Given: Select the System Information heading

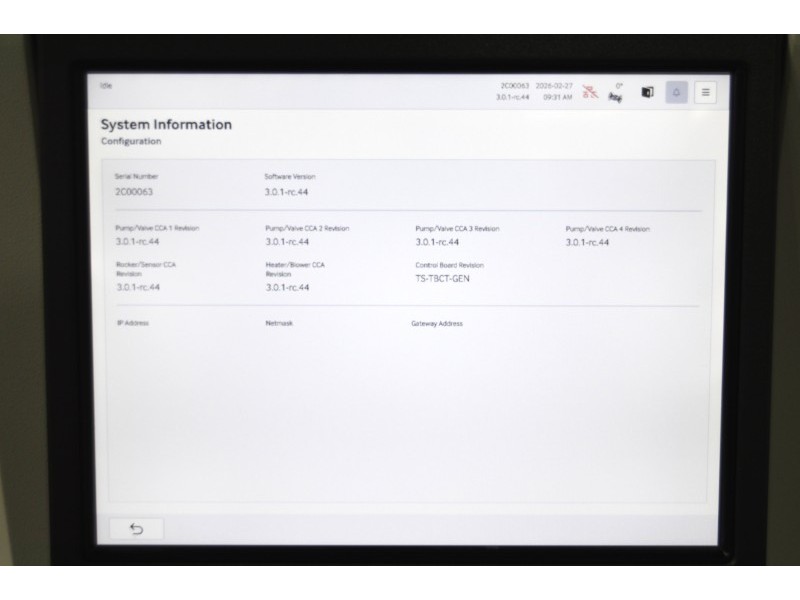Looking at the screenshot, I should (x=166, y=125).
